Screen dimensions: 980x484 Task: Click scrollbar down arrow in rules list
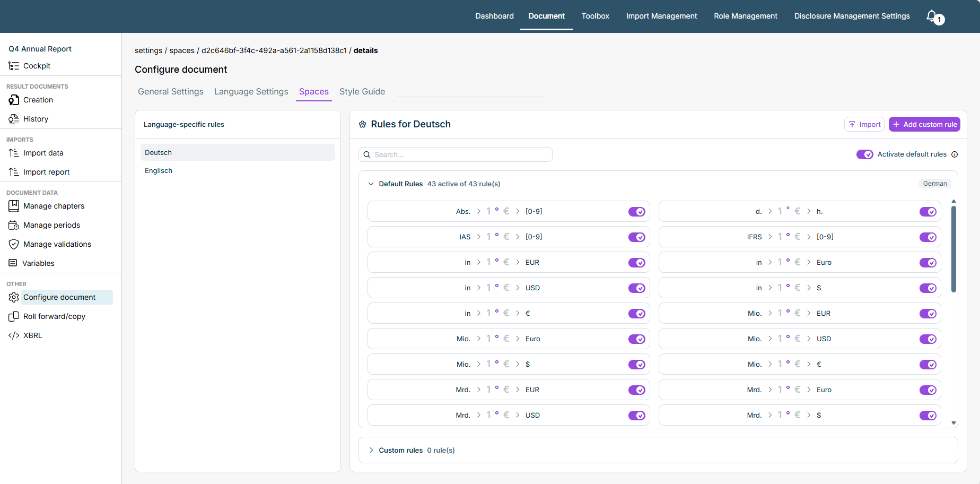pyautogui.click(x=953, y=423)
